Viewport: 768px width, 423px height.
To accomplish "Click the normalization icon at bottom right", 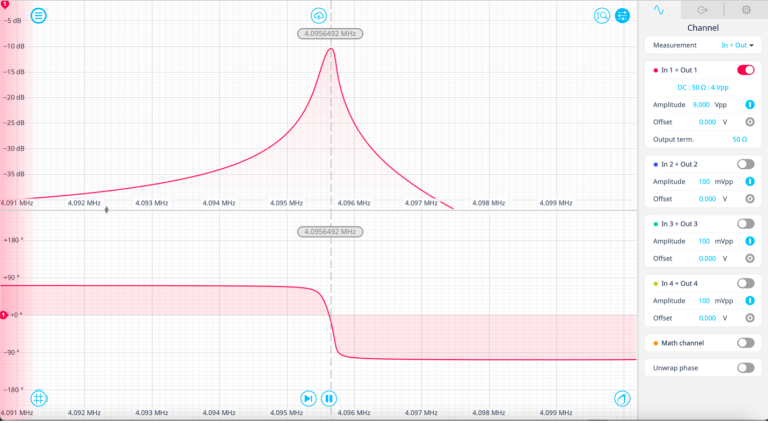I will [622, 399].
